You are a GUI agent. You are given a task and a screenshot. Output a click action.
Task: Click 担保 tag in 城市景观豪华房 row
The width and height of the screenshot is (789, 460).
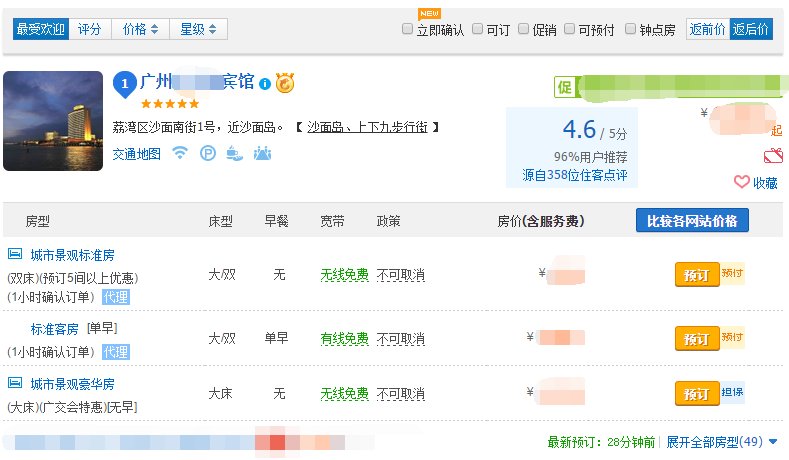pyautogui.click(x=732, y=392)
